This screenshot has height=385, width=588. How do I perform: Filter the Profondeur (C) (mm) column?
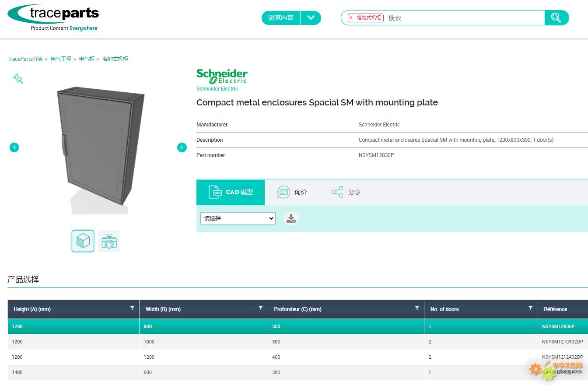pos(417,308)
